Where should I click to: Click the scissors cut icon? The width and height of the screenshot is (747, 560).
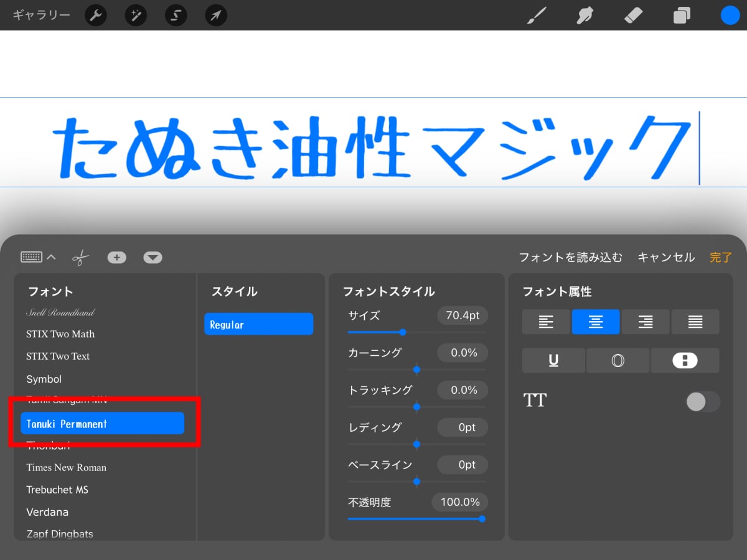pyautogui.click(x=80, y=257)
